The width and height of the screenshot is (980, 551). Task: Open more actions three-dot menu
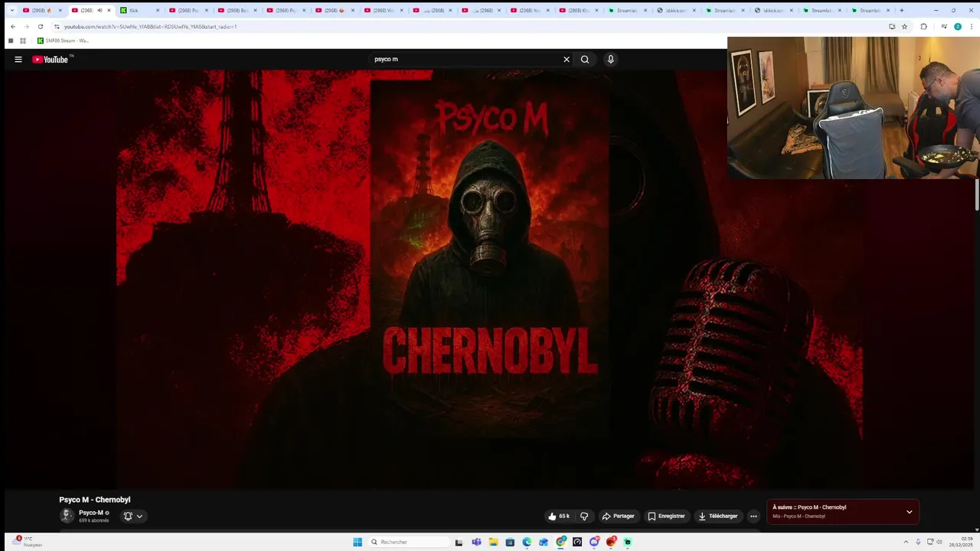[753, 516]
